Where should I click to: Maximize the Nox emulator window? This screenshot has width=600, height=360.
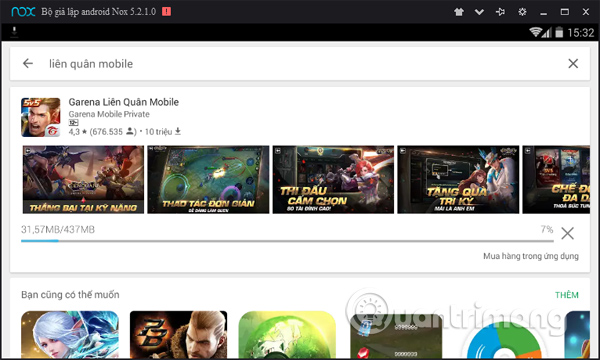(x=565, y=12)
